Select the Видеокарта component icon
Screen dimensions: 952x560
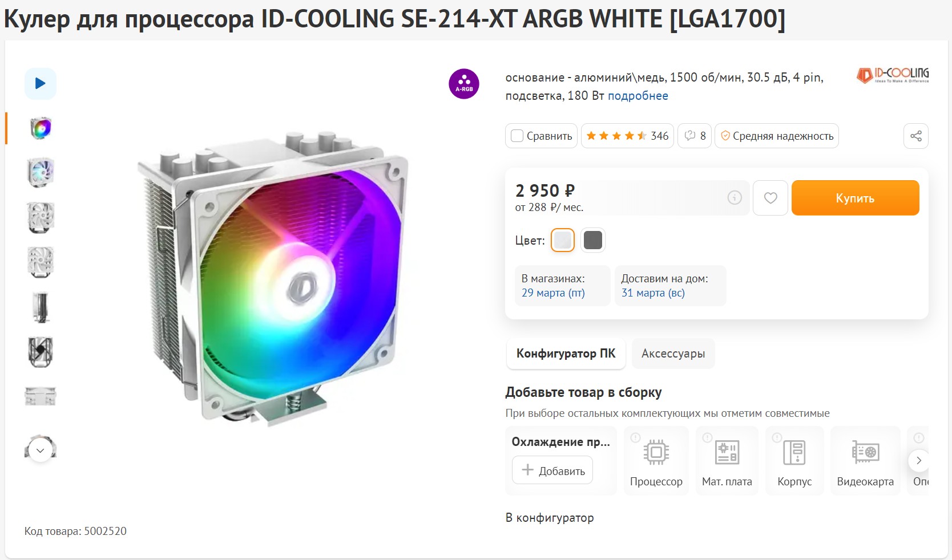tap(865, 453)
